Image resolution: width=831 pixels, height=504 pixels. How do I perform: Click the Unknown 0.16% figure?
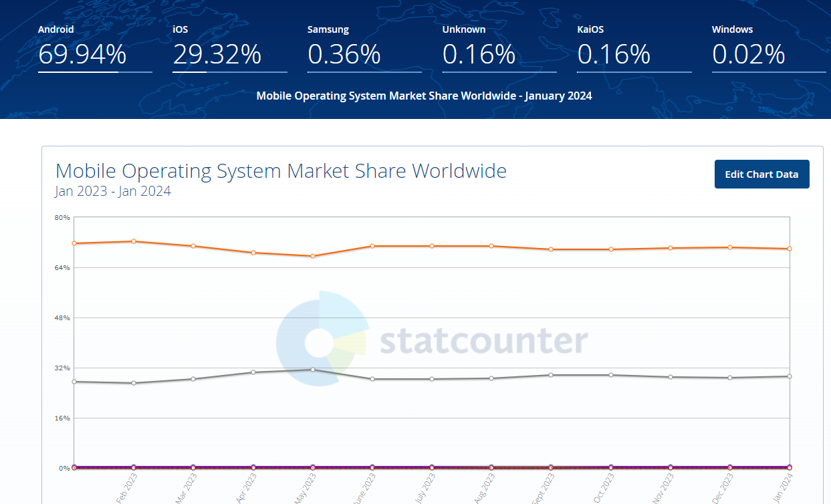pyautogui.click(x=479, y=54)
